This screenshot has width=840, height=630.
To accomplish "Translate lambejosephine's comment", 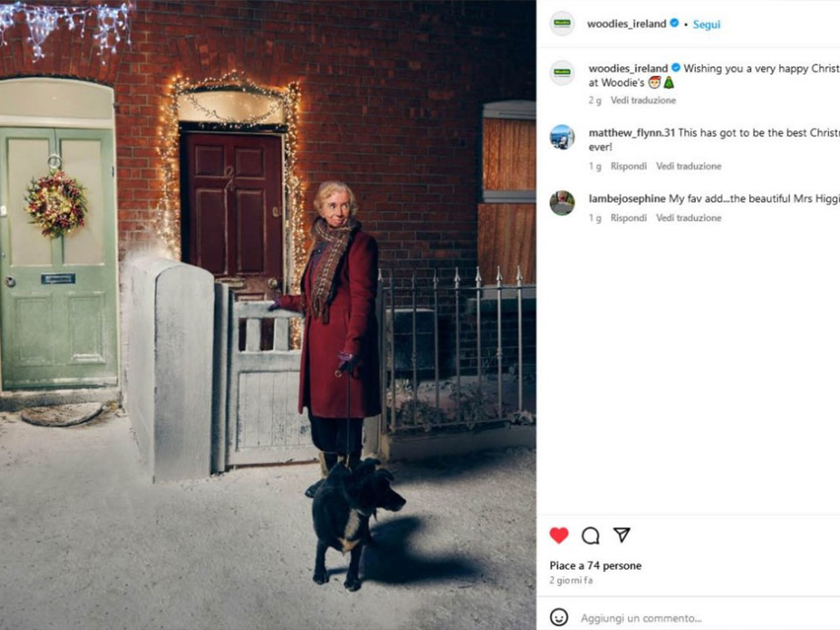I will pyautogui.click(x=689, y=218).
